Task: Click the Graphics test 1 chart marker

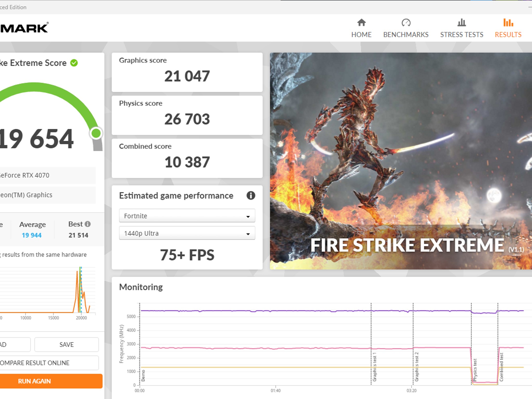Action: coord(375,367)
